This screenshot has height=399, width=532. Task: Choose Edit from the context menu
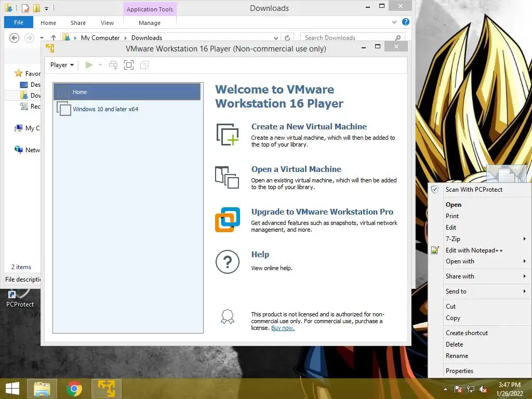coord(480,228)
